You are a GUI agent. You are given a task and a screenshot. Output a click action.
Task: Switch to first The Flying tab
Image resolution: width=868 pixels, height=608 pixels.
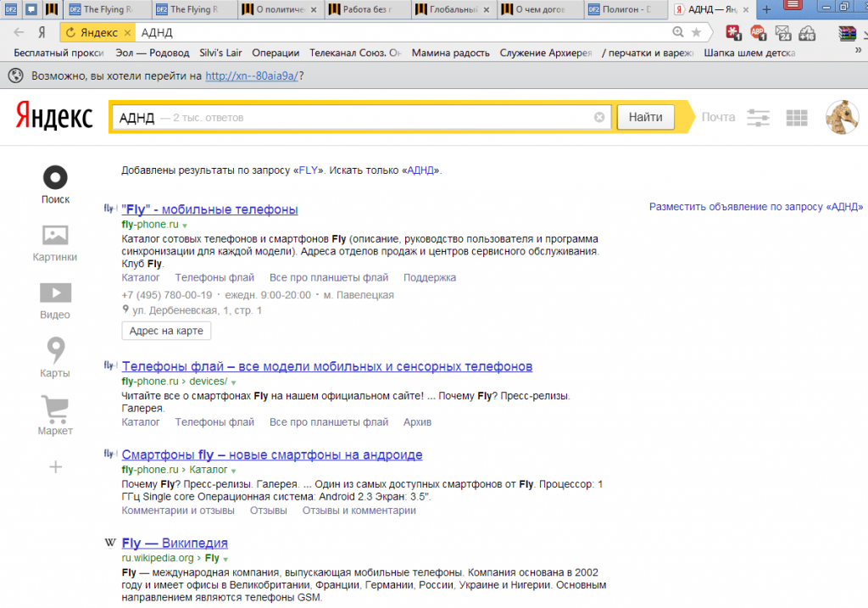(x=108, y=9)
